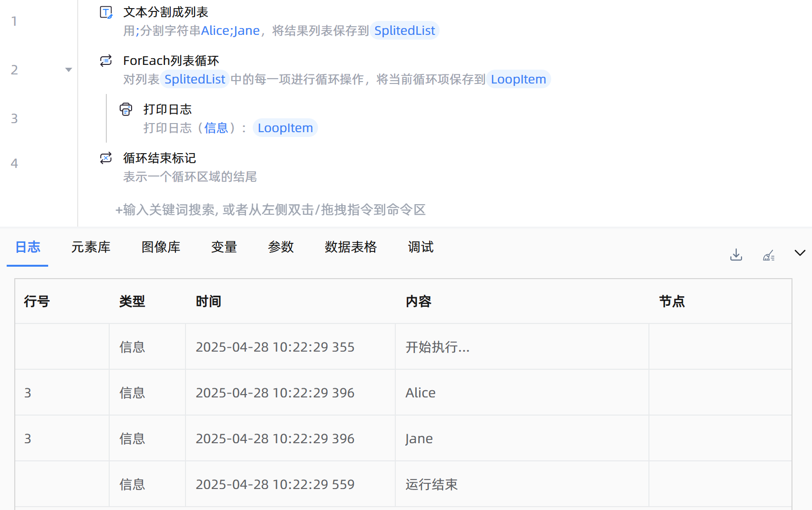Screen dimensions: 812x510
Task: Click the 时间 column header
Action: pyautogui.click(x=208, y=302)
